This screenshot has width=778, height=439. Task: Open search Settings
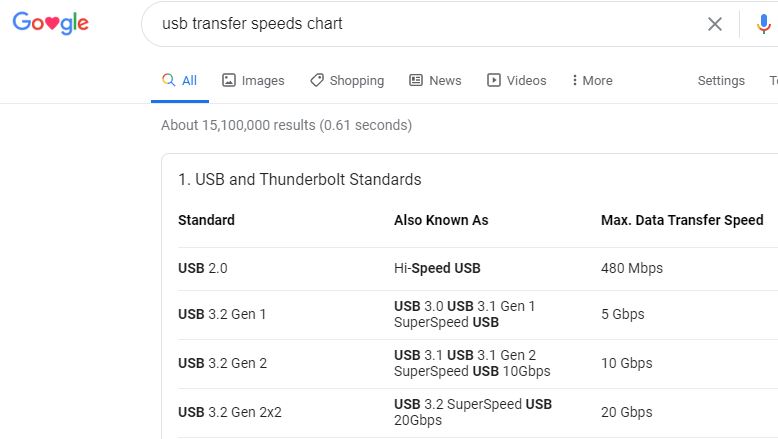click(721, 80)
